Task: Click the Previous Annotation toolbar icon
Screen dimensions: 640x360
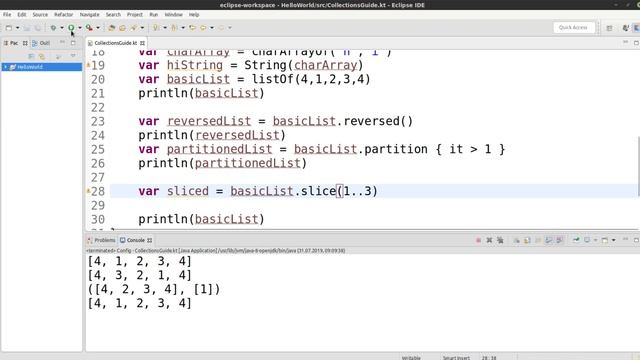Action: [174, 28]
